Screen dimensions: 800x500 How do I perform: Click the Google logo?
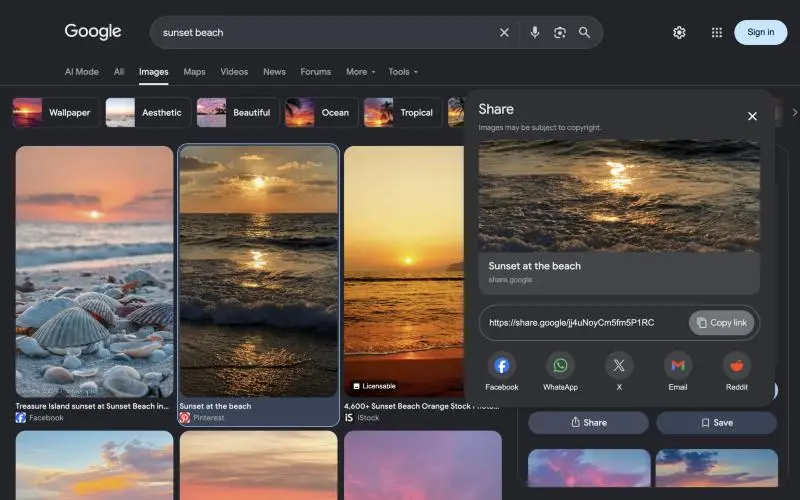tap(93, 32)
